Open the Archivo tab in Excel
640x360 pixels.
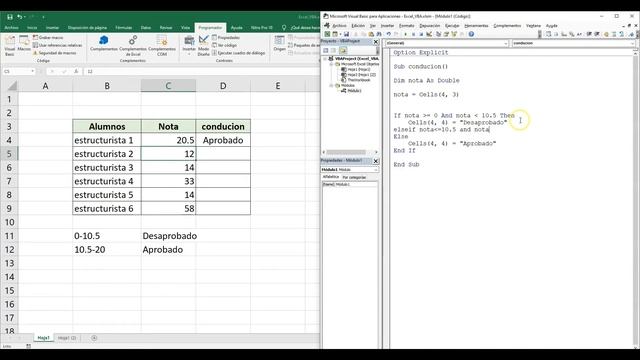[x=11, y=28]
